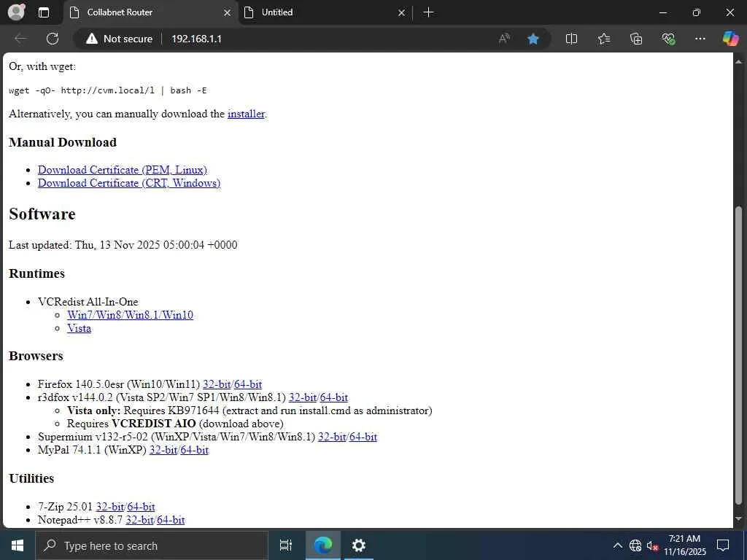Download MyPal 74.1.1 32-bit
Image resolution: width=747 pixels, height=560 pixels.
point(163,450)
